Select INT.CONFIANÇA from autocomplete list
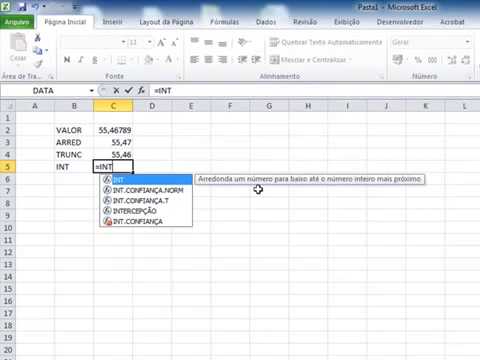The height and width of the screenshot is (360, 480). (x=147, y=221)
